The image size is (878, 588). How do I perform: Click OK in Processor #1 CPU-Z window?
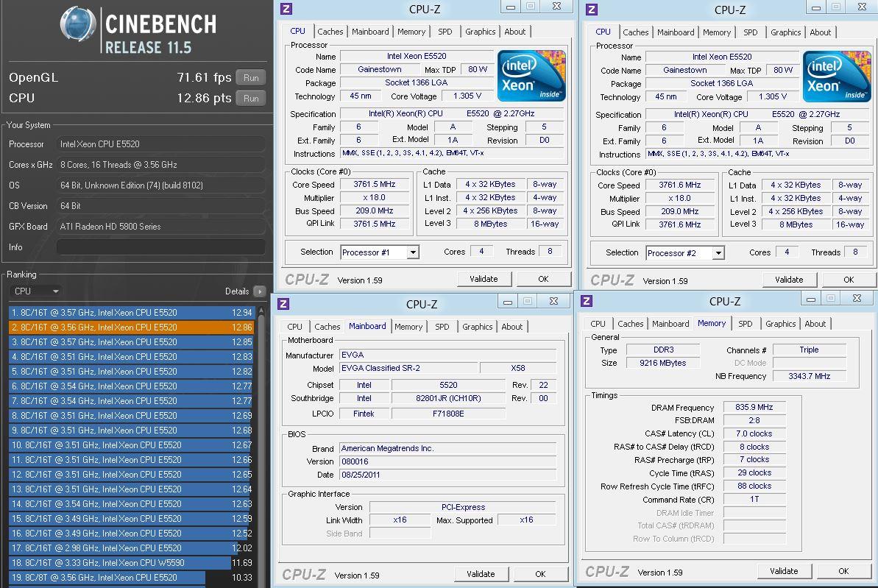[x=543, y=279]
